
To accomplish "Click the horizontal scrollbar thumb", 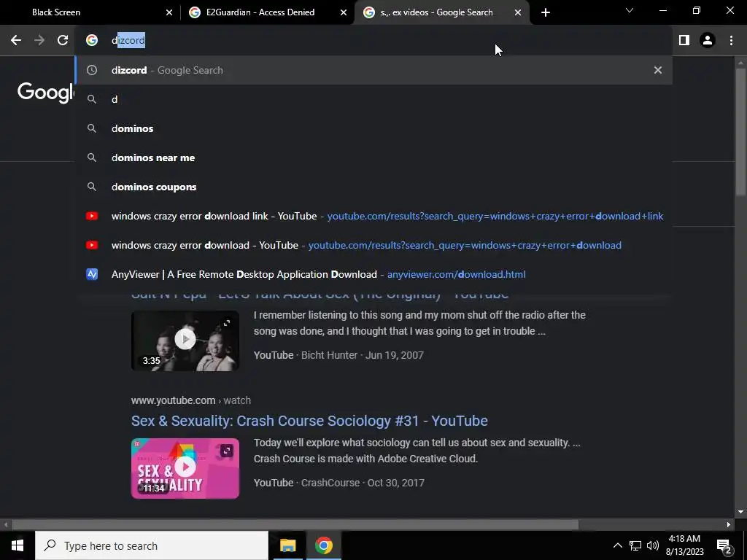I will pos(295,525).
